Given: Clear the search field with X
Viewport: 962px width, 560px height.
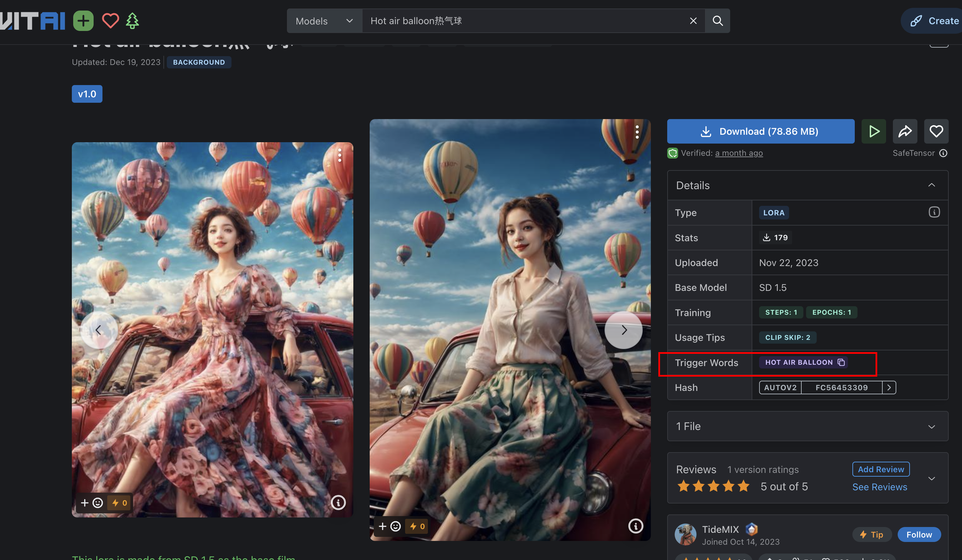Looking at the screenshot, I should 693,21.
